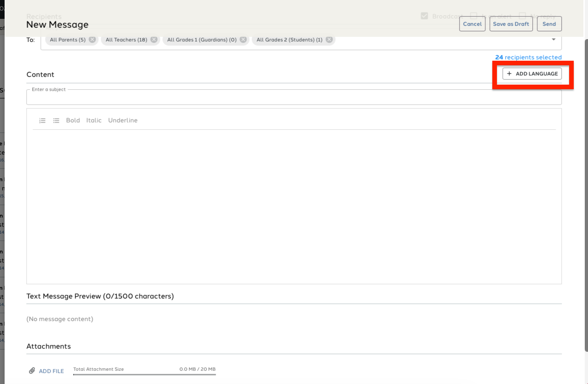Save the message as draft
The width and height of the screenshot is (588, 384).
[511, 24]
